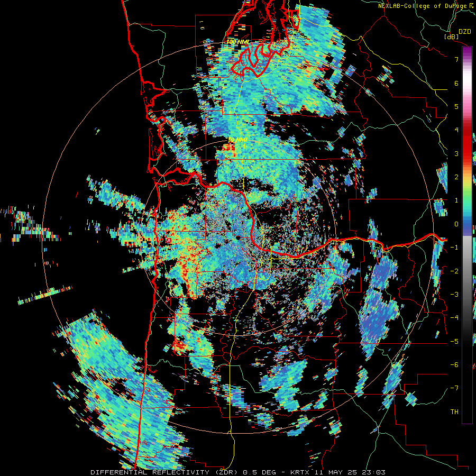Click the DZD product label
This screenshot has height=476, width=476.
[464, 32]
